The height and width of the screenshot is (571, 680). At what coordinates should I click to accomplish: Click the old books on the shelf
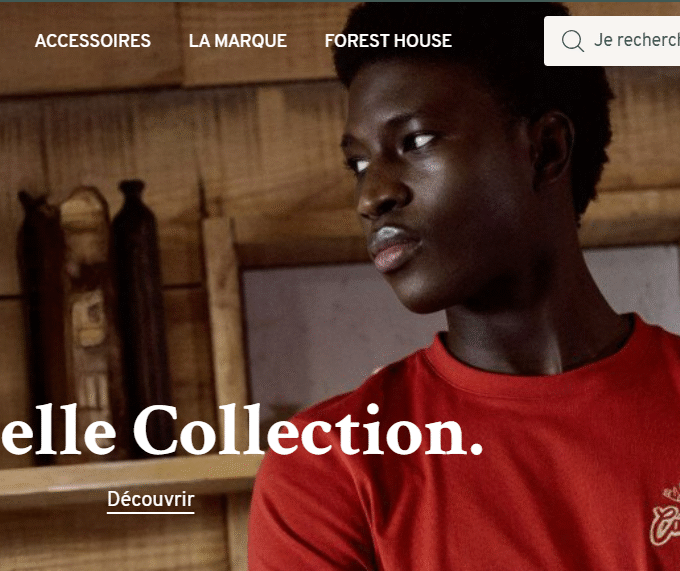point(93,316)
